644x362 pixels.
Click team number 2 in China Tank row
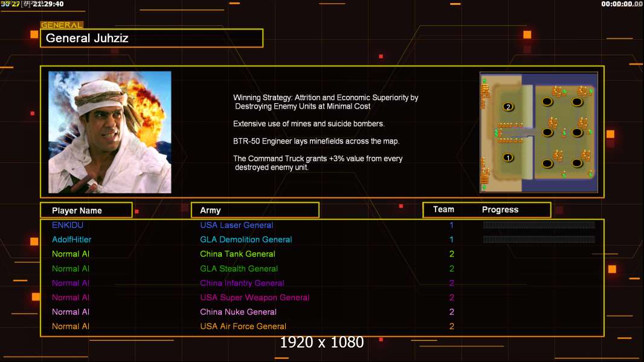(452, 254)
